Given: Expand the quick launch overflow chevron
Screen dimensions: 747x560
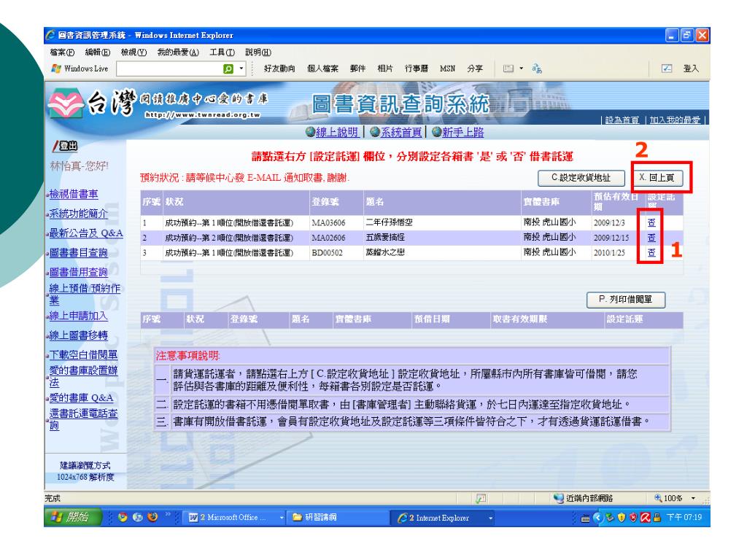Looking at the screenshot, I should click(168, 514).
